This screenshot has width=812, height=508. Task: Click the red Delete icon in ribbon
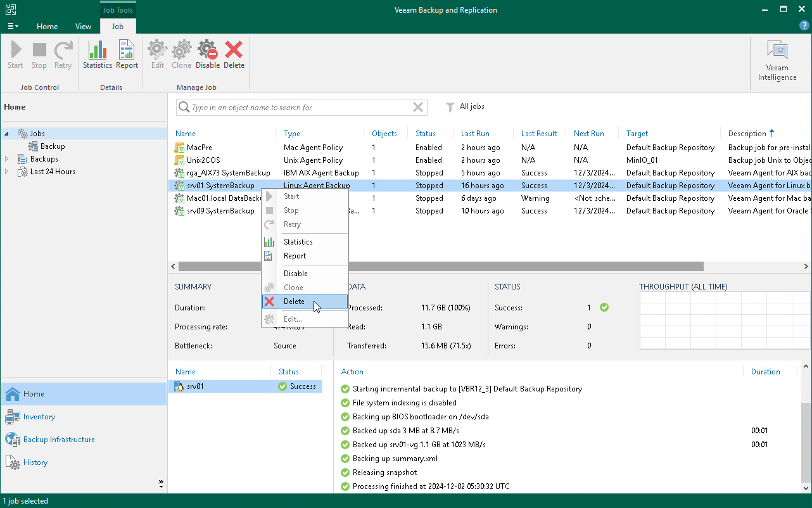234,54
